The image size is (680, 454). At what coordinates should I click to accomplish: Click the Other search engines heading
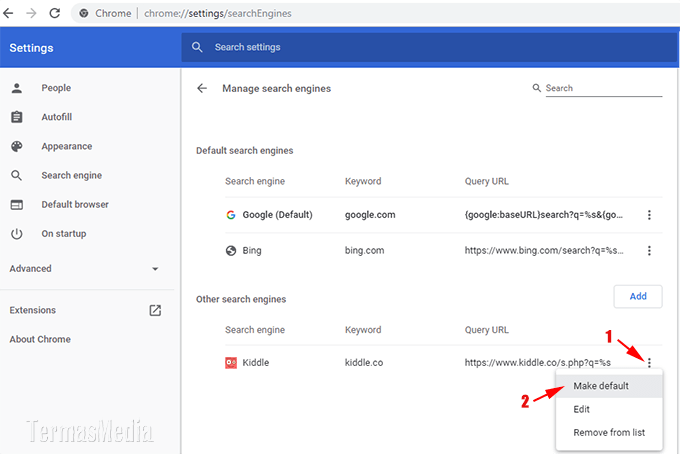241,300
